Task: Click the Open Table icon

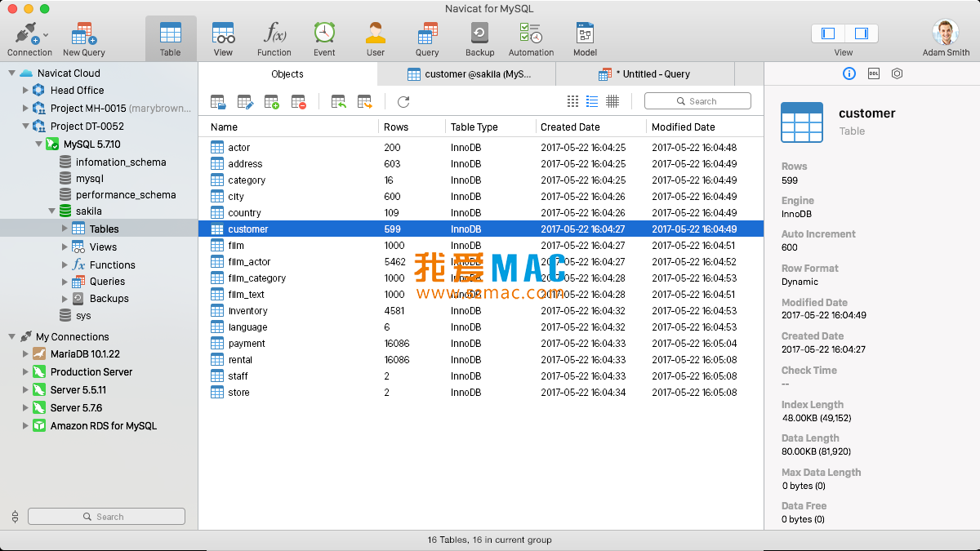Action: [x=218, y=102]
